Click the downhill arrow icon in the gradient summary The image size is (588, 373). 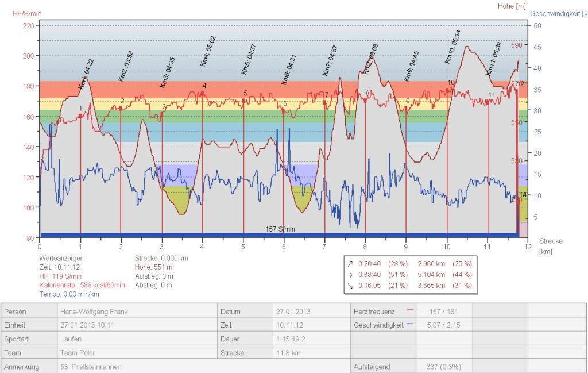350,285
